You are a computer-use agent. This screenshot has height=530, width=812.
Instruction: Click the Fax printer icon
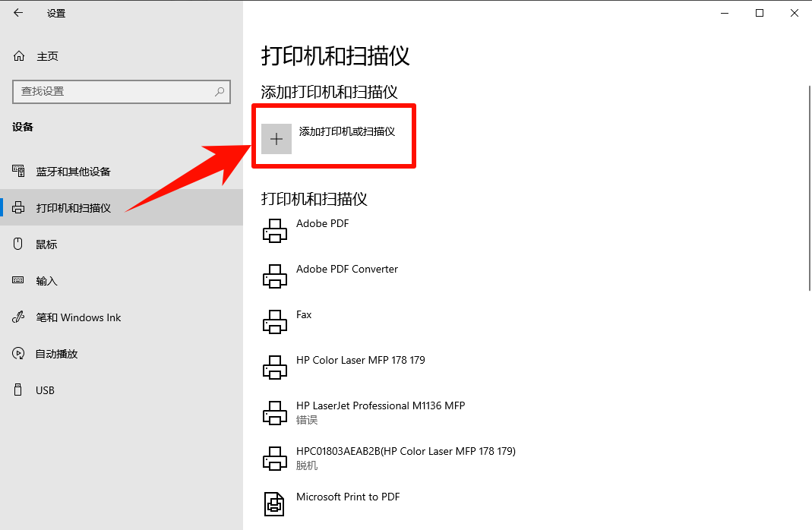[x=274, y=321]
